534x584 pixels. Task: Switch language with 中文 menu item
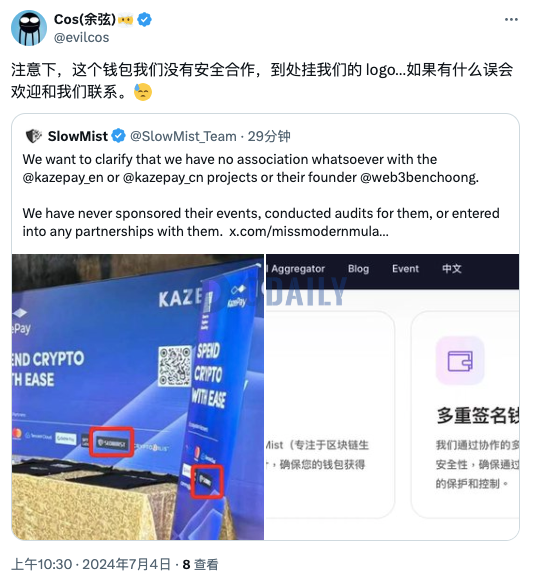(452, 269)
